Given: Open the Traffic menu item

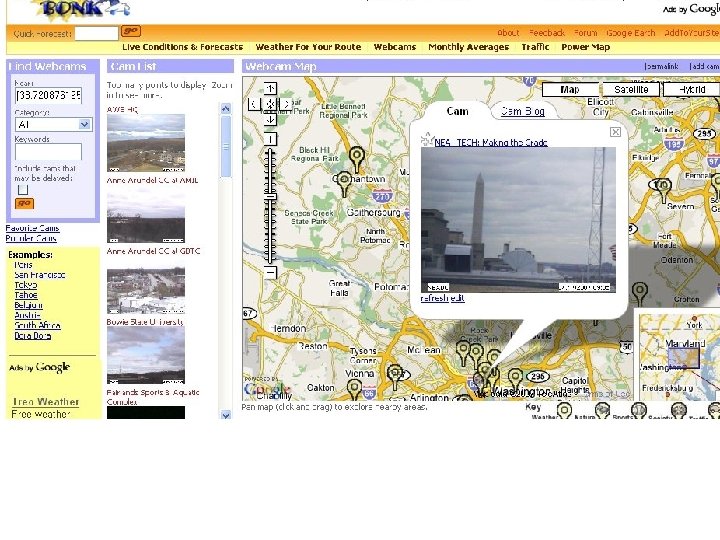Looking at the screenshot, I should point(535,47).
